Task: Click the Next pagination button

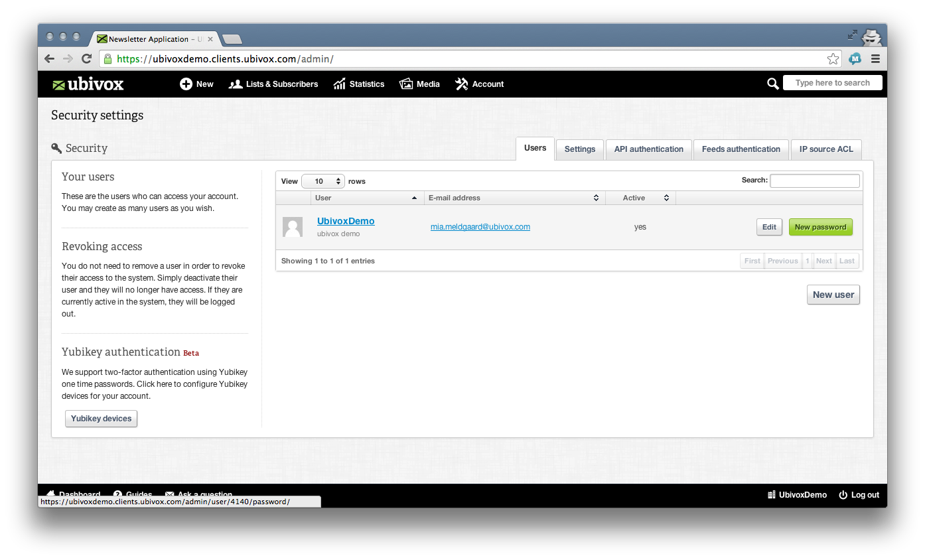Action: click(x=824, y=261)
